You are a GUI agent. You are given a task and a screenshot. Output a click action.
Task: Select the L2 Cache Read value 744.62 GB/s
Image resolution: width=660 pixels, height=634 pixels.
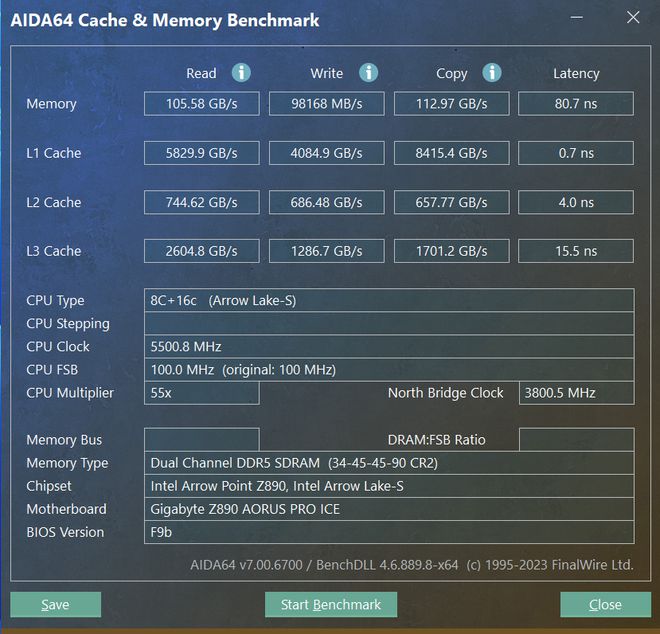[202, 202]
